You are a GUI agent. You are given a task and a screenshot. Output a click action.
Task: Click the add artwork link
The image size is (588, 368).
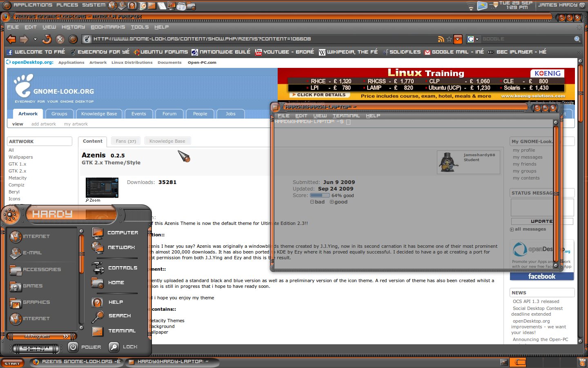[44, 124]
